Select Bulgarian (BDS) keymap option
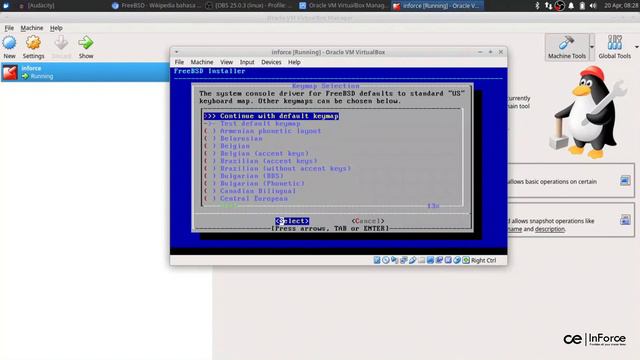 click(244, 176)
